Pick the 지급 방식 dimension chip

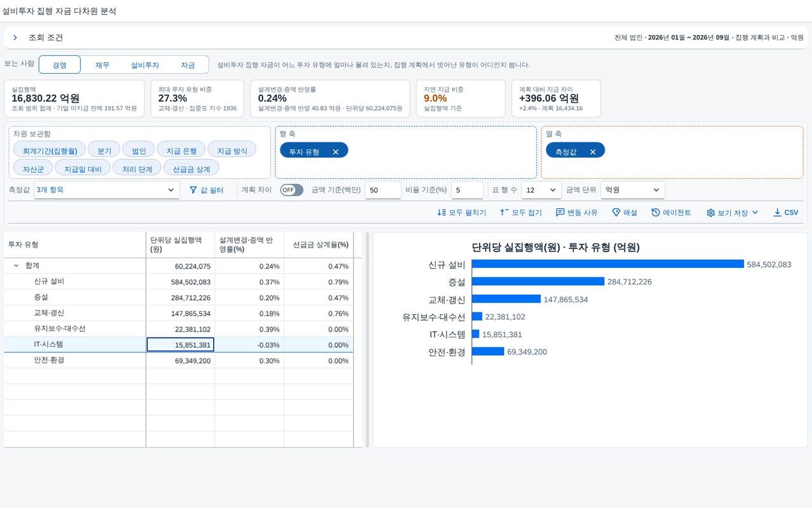pos(232,150)
